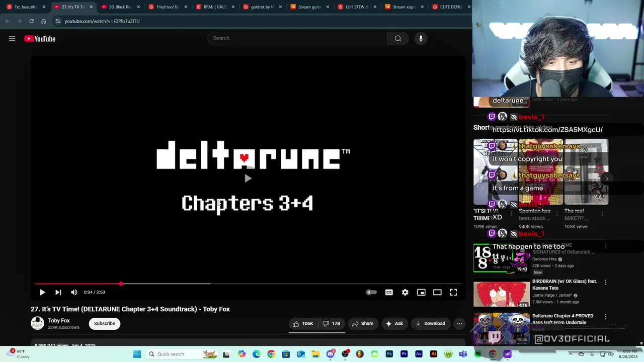
Task: Toggle the autoplay switch in the player
Action: (371, 292)
